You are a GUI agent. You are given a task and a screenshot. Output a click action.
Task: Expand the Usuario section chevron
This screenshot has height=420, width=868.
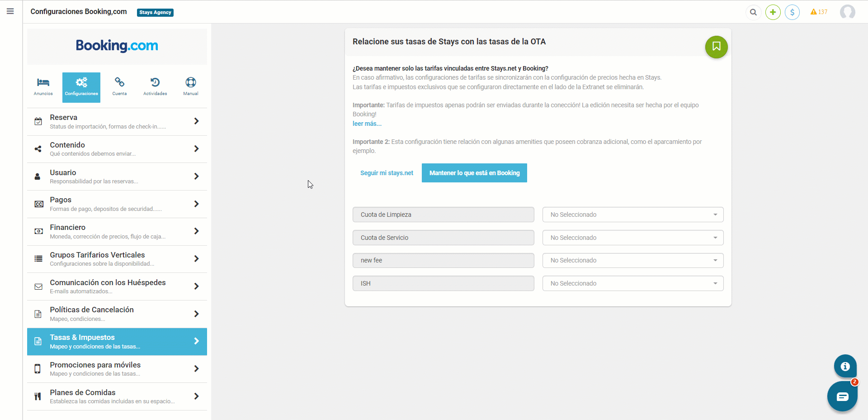pyautogui.click(x=196, y=177)
